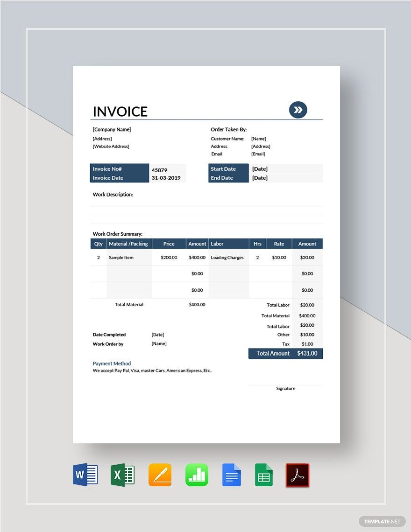Click the invoice number 45879 field
This screenshot has width=411, height=532.
(160, 169)
